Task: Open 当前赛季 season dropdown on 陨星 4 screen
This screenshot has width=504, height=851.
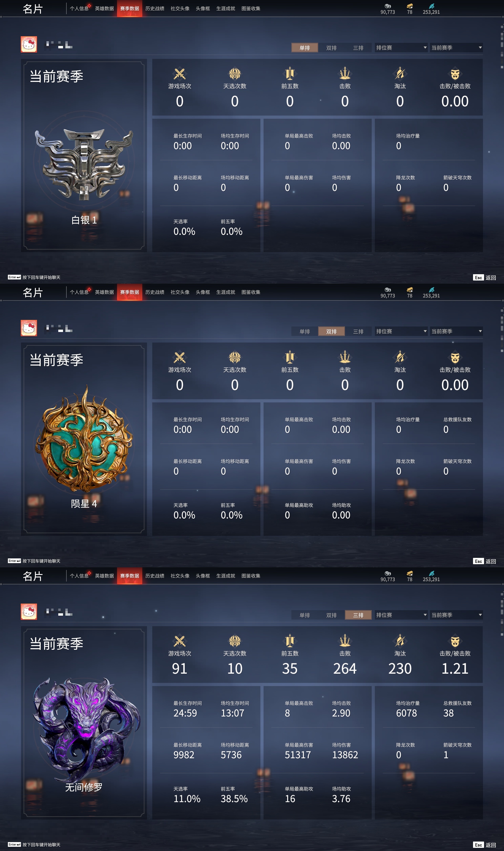Action: (456, 331)
